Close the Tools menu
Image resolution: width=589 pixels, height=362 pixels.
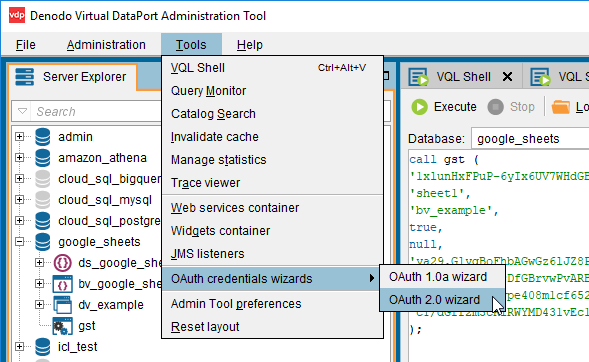[x=191, y=45]
